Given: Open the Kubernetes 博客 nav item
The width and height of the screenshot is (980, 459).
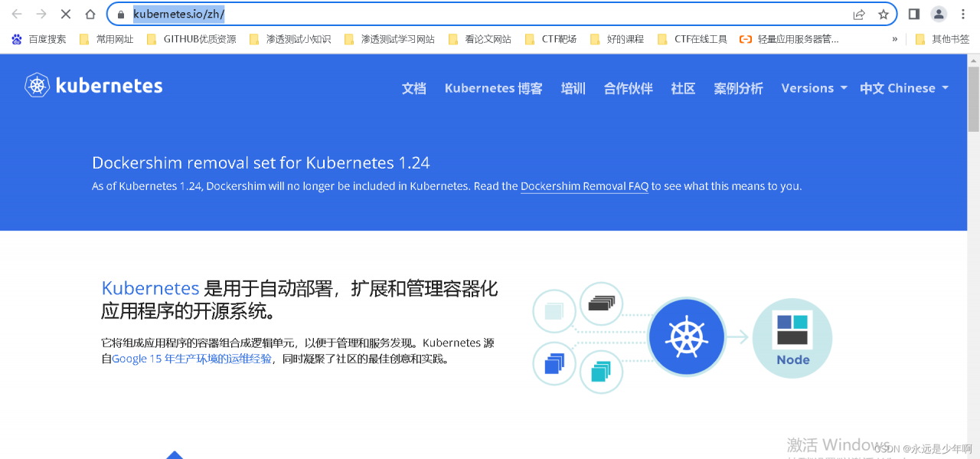Looking at the screenshot, I should (494, 88).
